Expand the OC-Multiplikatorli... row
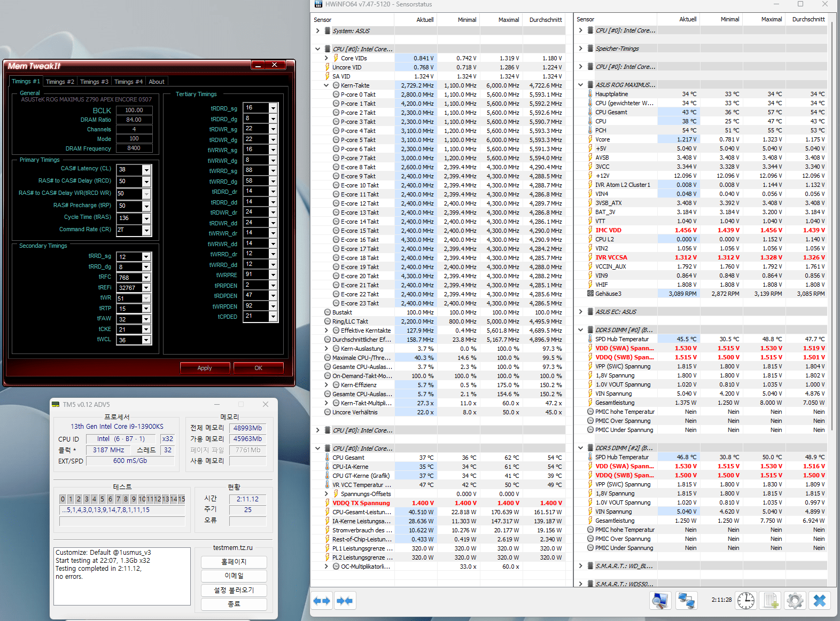The width and height of the screenshot is (840, 621). (x=326, y=567)
